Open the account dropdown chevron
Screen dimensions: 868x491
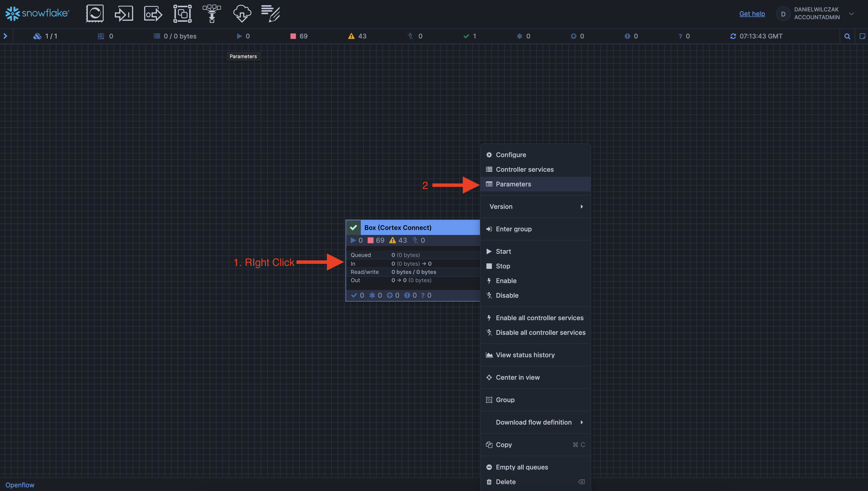(852, 14)
